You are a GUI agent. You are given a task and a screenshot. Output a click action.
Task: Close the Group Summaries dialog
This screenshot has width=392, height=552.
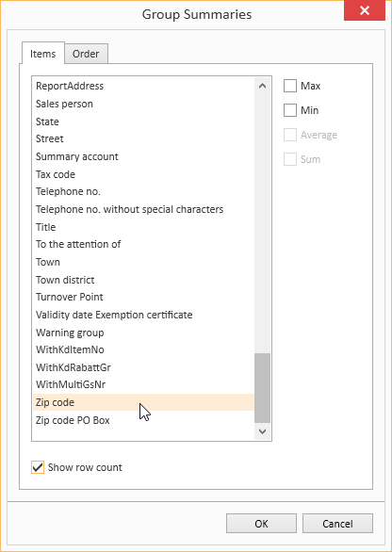pos(364,10)
